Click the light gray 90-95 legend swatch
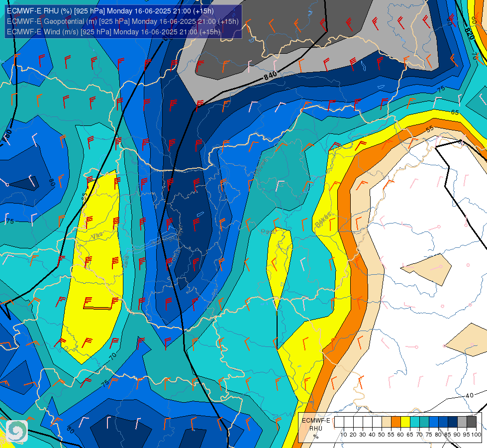 462,422
